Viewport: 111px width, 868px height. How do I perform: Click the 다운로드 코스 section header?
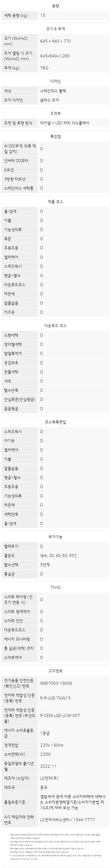point(55,325)
